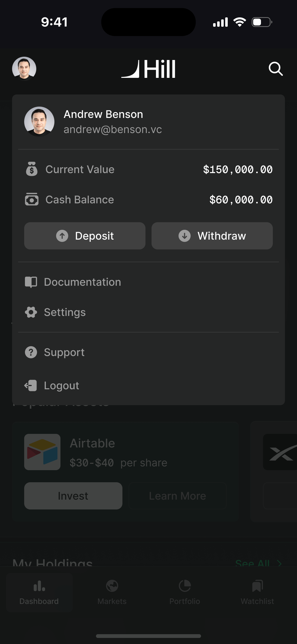Open the Documentation menu item
Image resolution: width=297 pixels, height=644 pixels.
tap(83, 282)
